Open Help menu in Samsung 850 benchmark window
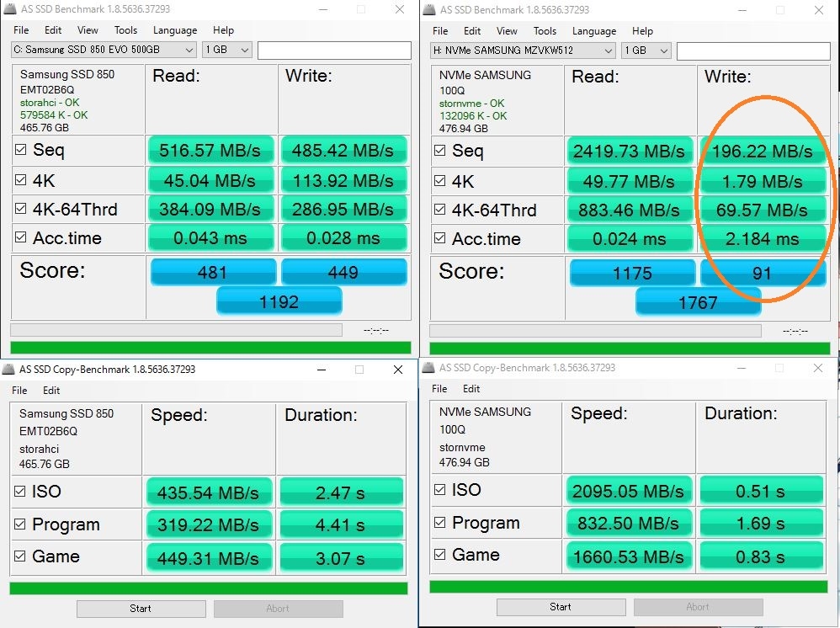Screen dimensions: 840x628 [x=223, y=30]
